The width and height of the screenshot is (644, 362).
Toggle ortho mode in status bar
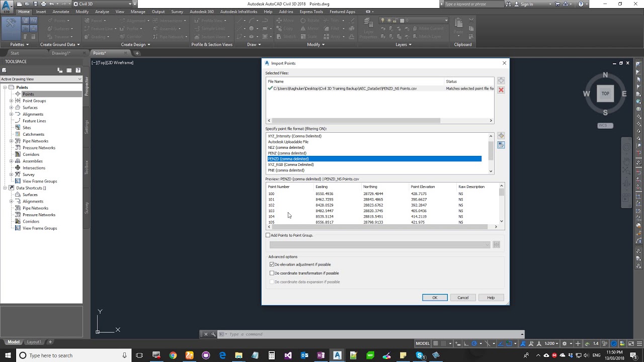pyautogui.click(x=465, y=343)
